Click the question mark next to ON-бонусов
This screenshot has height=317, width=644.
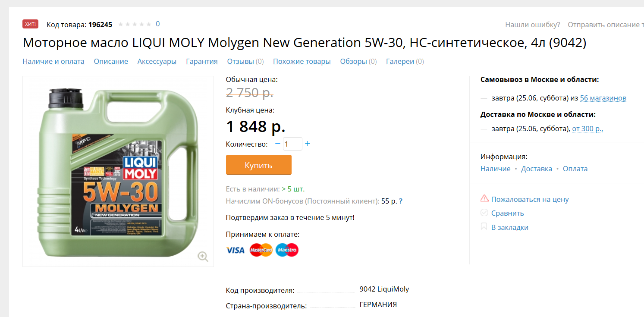(401, 201)
